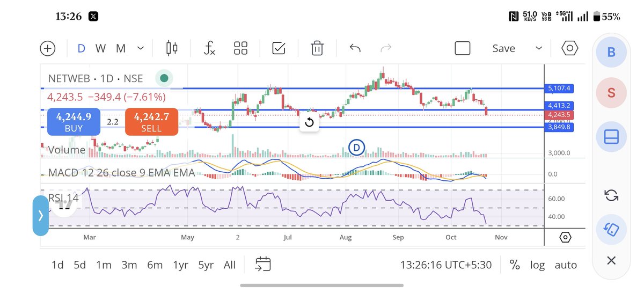Click the chart reset circular arrow icon
The height and width of the screenshot is (293, 644).
click(x=309, y=123)
